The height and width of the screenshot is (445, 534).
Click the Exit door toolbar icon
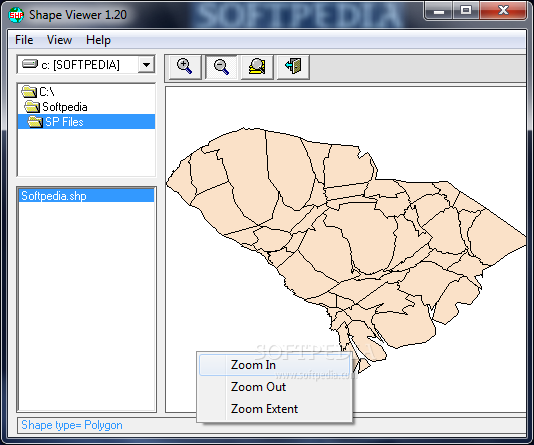pos(293,67)
